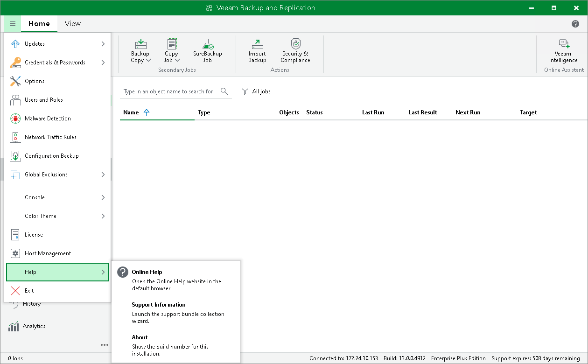The image size is (588, 364).
Task: Click the help icon in the ribbon corner
Action: (575, 24)
